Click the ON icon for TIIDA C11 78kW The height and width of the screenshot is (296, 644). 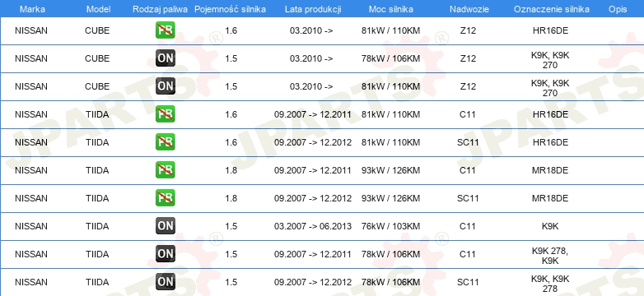pos(165,254)
